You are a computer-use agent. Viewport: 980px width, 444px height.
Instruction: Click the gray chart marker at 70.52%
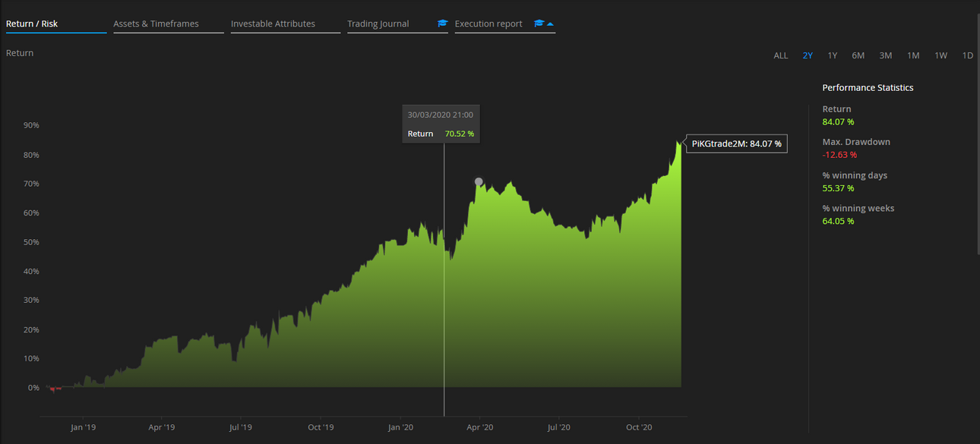[479, 181]
